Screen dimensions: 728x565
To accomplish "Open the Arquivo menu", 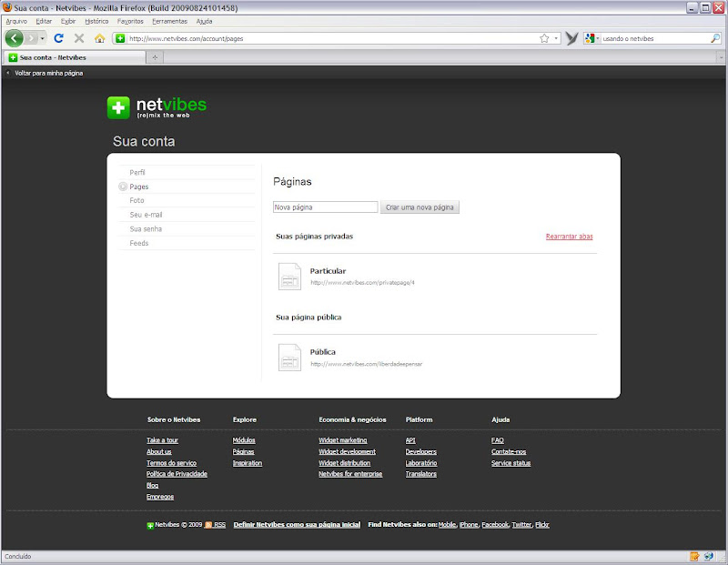I will pyautogui.click(x=16, y=21).
